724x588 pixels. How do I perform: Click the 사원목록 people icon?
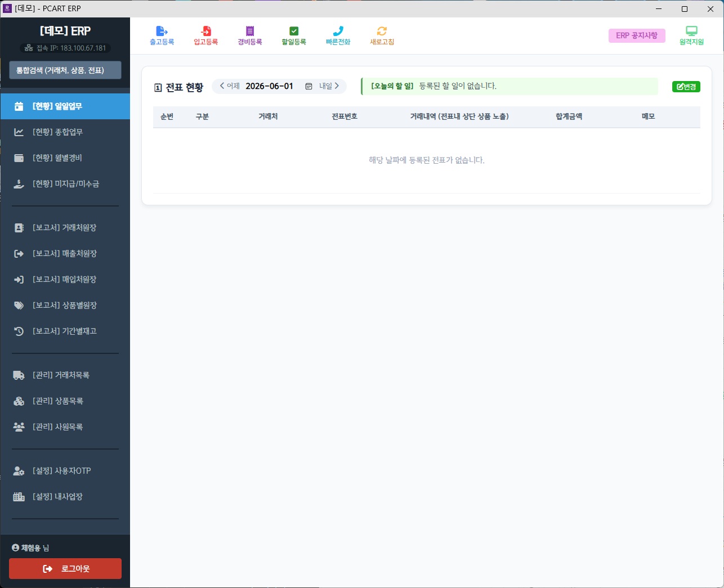point(19,427)
